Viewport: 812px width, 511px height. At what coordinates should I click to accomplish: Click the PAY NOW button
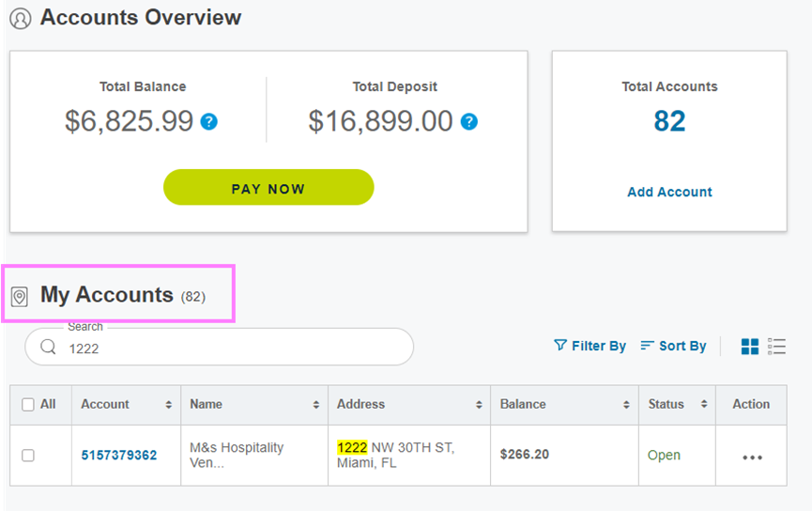pos(268,187)
